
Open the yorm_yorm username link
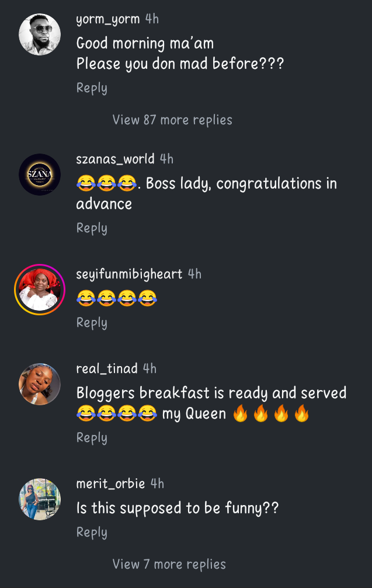(108, 19)
